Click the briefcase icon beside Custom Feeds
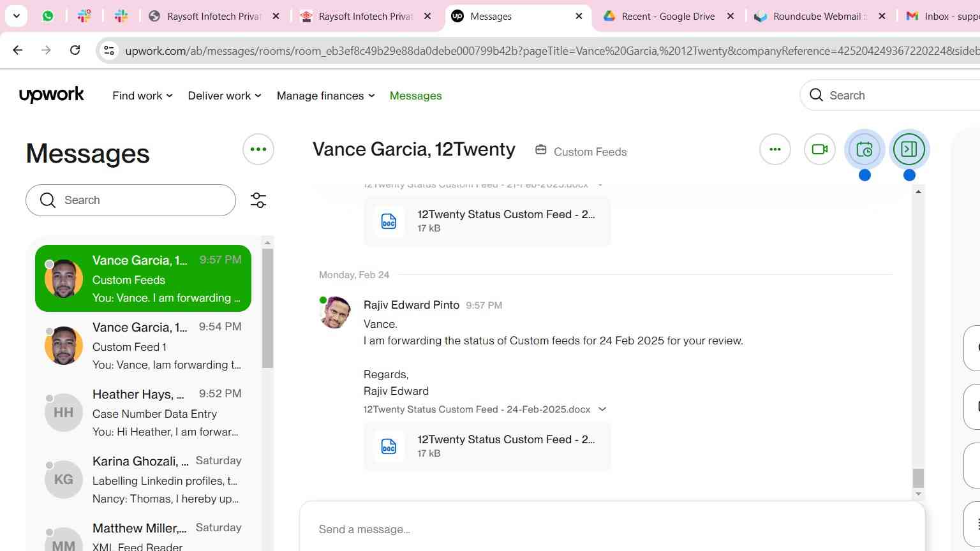 [541, 150]
